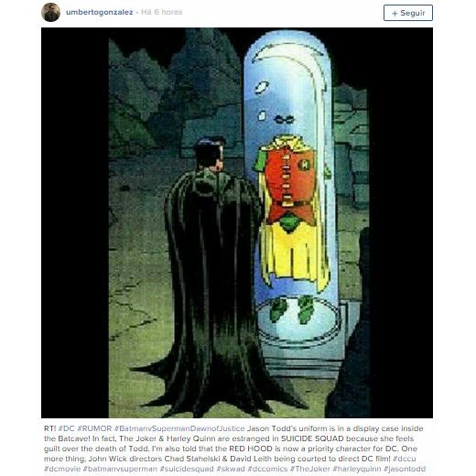Viewport: 476px width, 476px height.
Task: Open the #RUMOR hashtag
Action: pos(94,428)
